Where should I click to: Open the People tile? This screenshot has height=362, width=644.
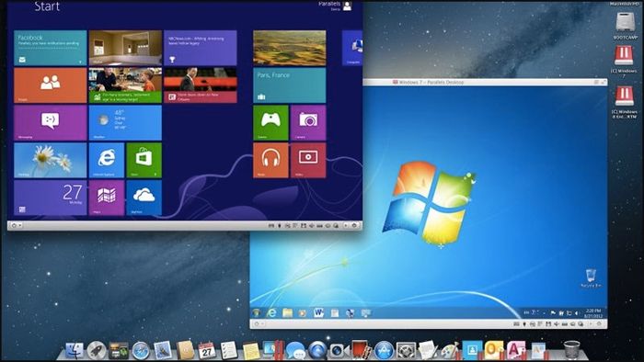coord(50,85)
